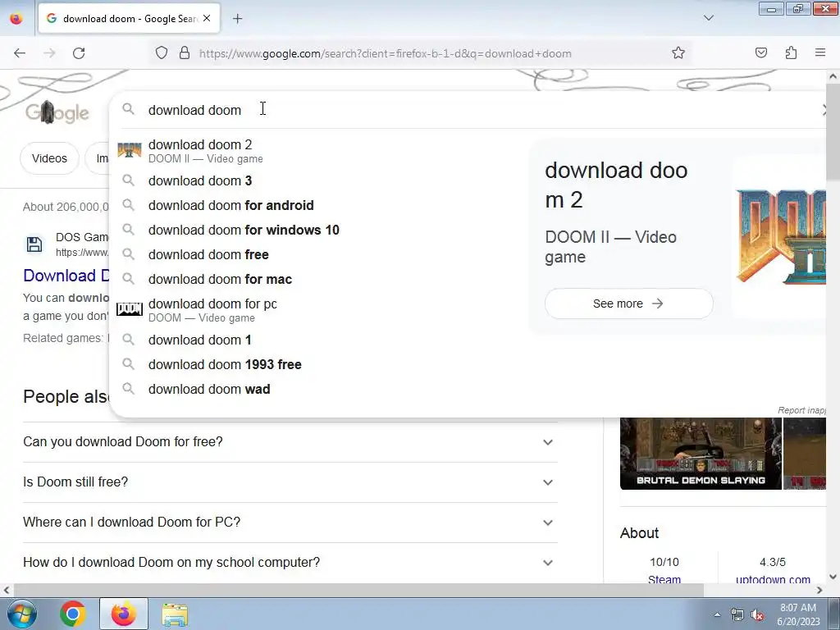The image size is (840, 630).
Task: Filter results by Videos
Action: (x=49, y=158)
